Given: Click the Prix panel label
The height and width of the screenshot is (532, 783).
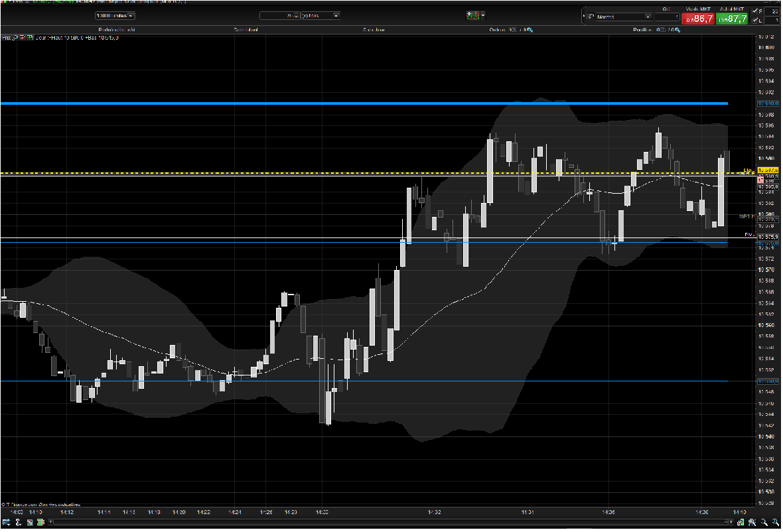Looking at the screenshot, I should [x=6, y=38].
